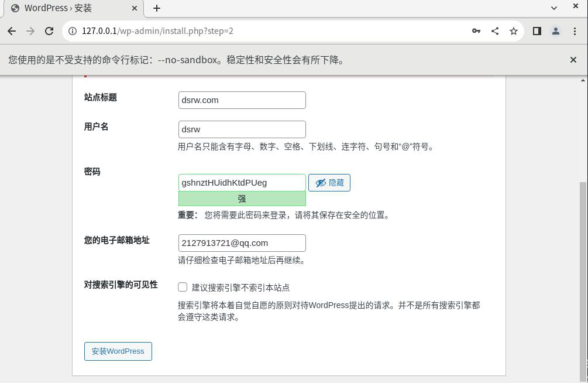This screenshot has height=383, width=588.
Task: Dismiss the no-sandbox warning bar
Action: click(573, 60)
